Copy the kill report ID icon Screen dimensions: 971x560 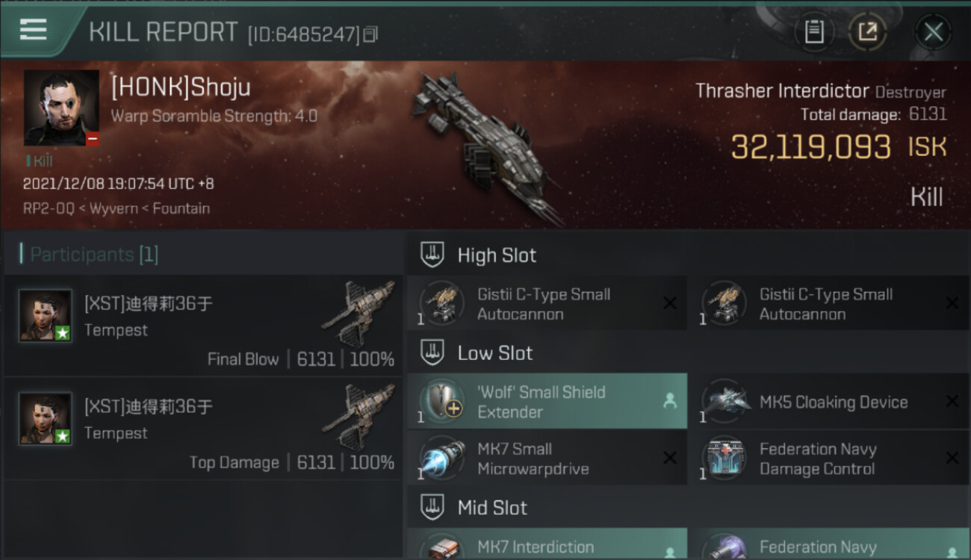point(370,34)
